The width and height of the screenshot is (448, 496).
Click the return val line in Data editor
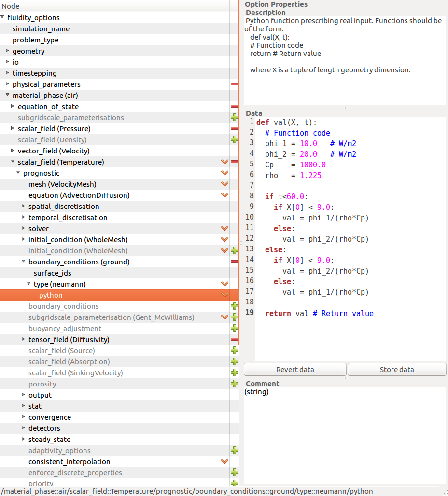click(320, 313)
